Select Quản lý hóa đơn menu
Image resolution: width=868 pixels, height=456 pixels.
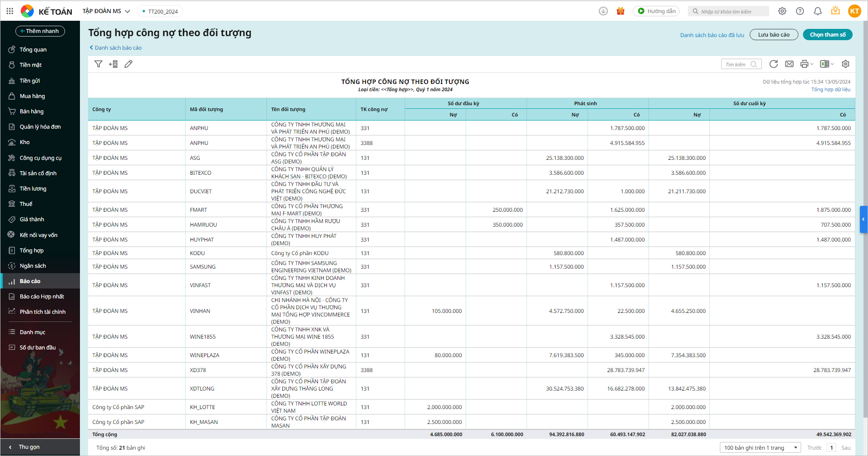[x=40, y=127]
